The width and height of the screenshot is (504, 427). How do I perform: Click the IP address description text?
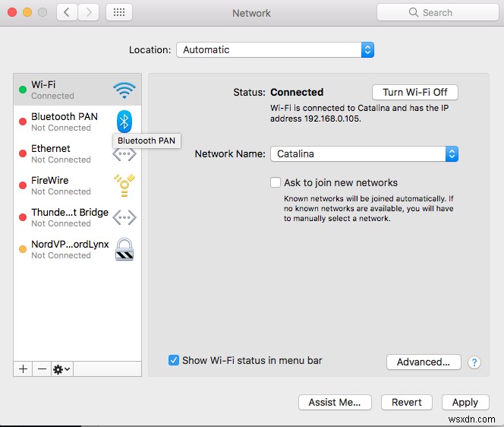(x=359, y=113)
